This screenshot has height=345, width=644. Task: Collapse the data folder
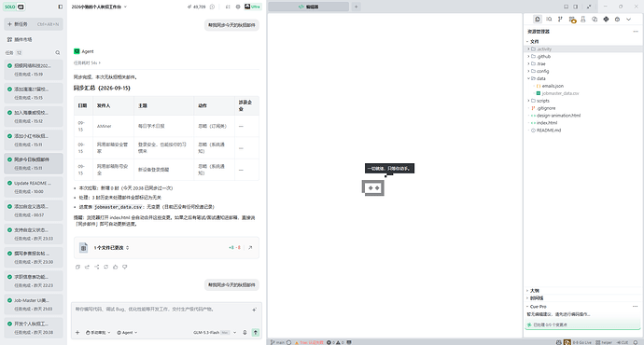[582, 78]
